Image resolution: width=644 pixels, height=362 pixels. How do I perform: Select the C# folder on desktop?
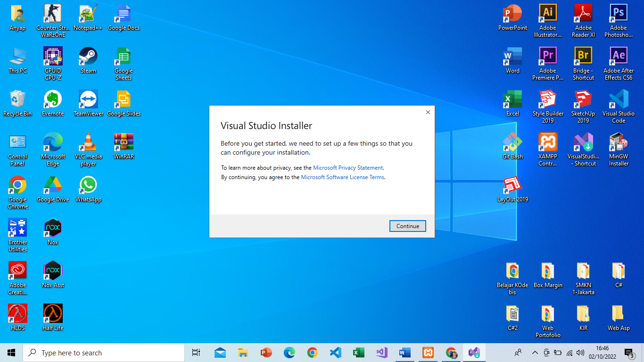(619, 275)
